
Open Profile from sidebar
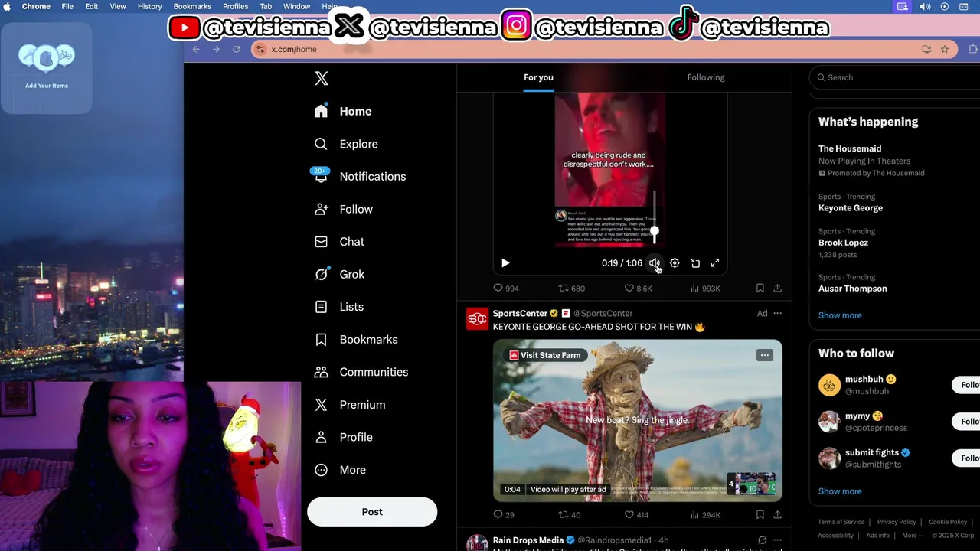click(x=344, y=437)
